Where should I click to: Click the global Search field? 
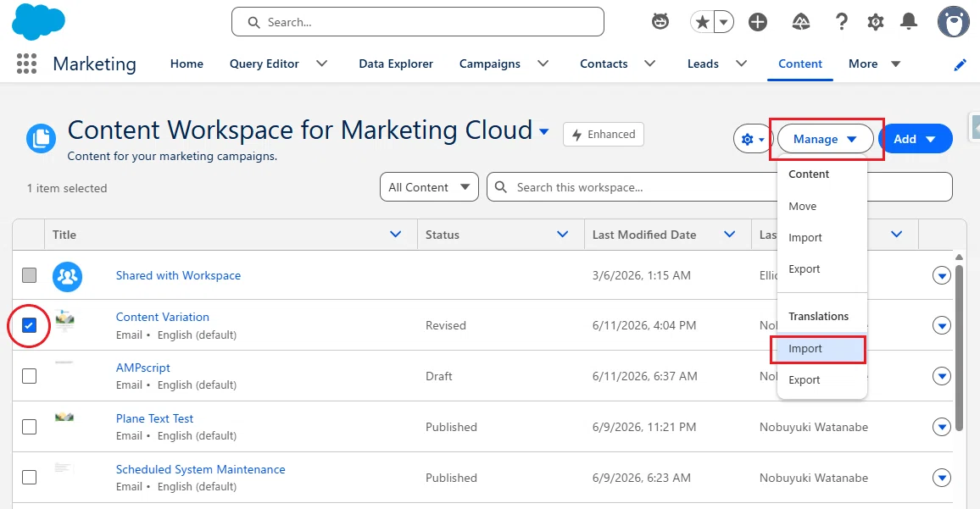417,22
